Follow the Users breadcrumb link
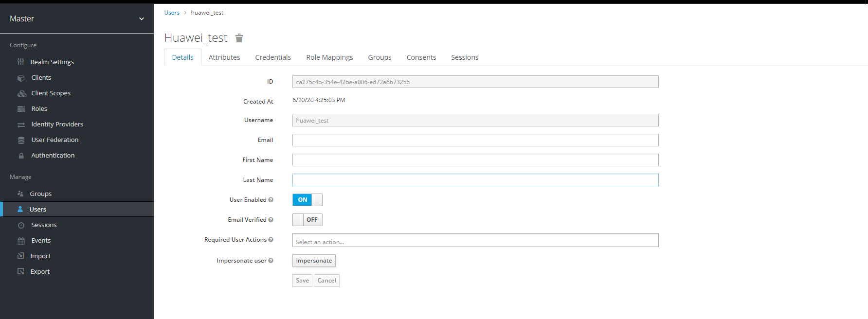Viewport: 868px width, 319px height. pos(172,13)
